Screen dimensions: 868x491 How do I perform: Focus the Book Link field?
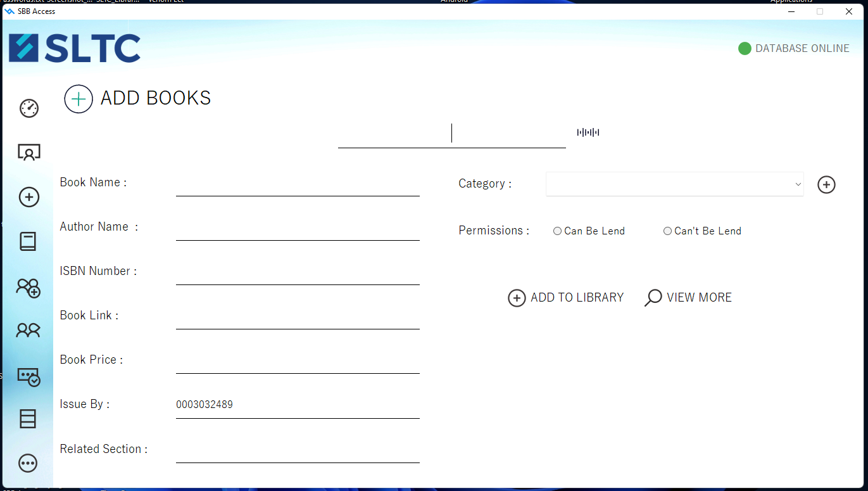298,317
